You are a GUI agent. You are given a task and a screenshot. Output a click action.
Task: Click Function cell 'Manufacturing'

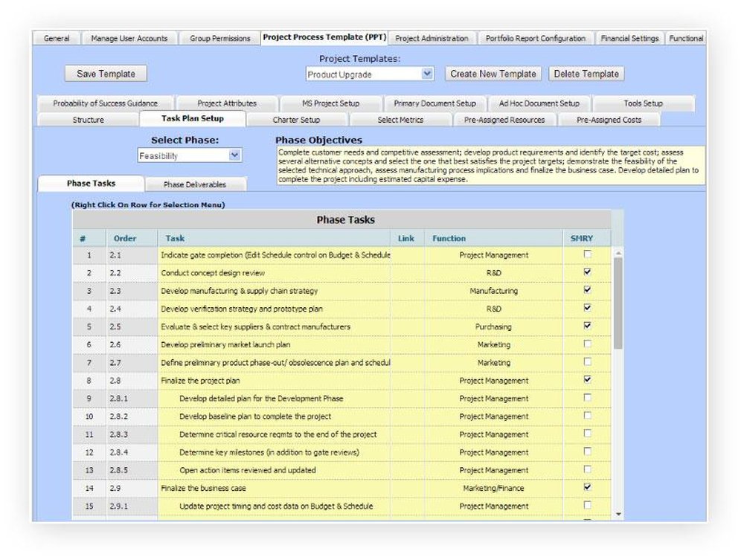(493, 291)
